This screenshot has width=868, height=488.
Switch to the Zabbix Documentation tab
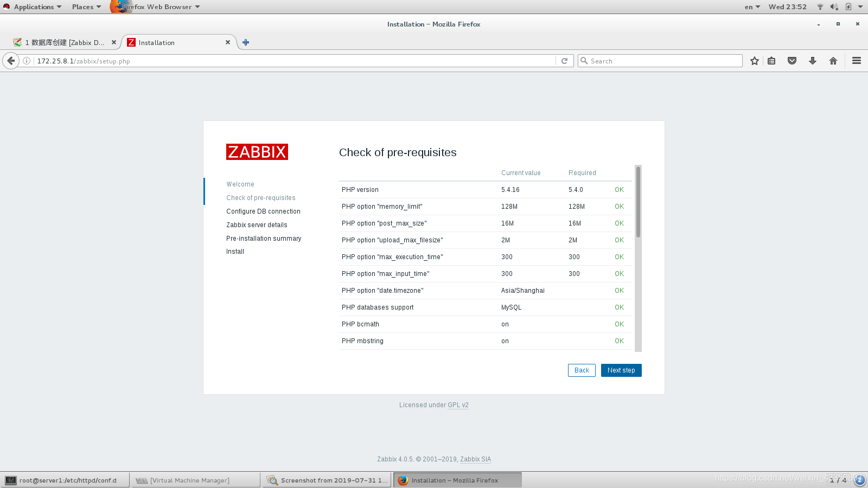[65, 42]
